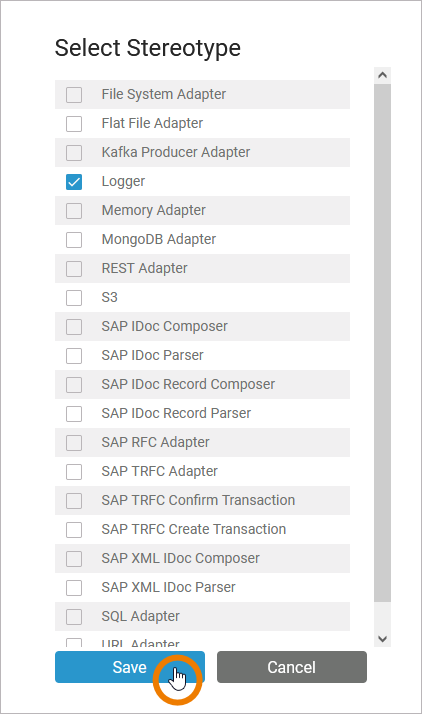The image size is (422, 714).
Task: Click the 'Logger' label text
Action: 123,182
